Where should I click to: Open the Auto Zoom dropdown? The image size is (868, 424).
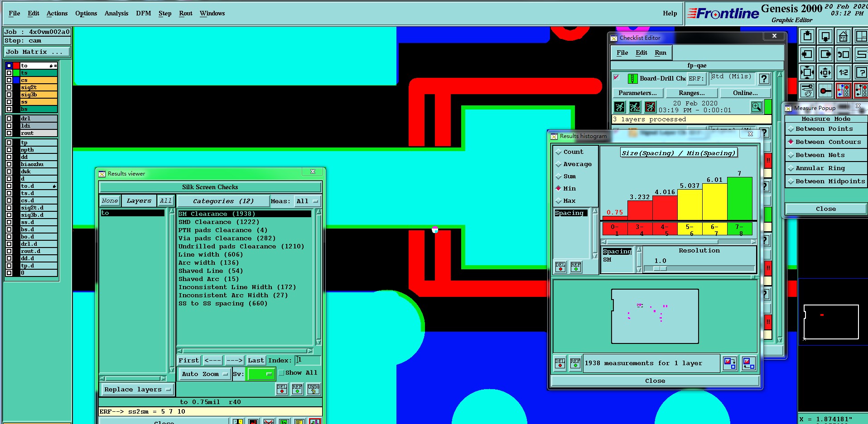(204, 374)
